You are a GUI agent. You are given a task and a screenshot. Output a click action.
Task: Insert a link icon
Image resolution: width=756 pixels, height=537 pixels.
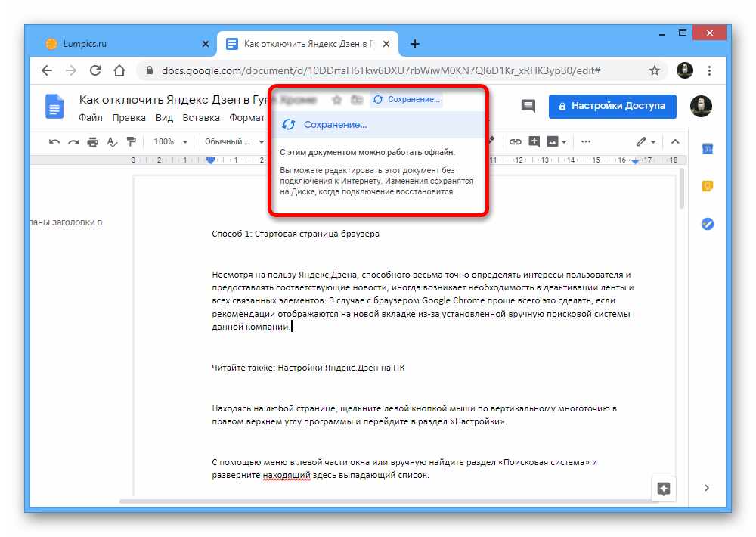(515, 142)
